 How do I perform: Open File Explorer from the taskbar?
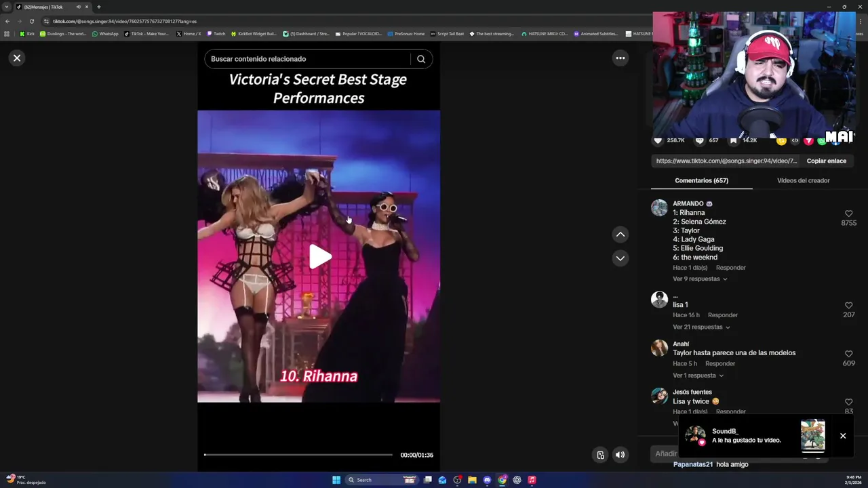tap(472, 480)
